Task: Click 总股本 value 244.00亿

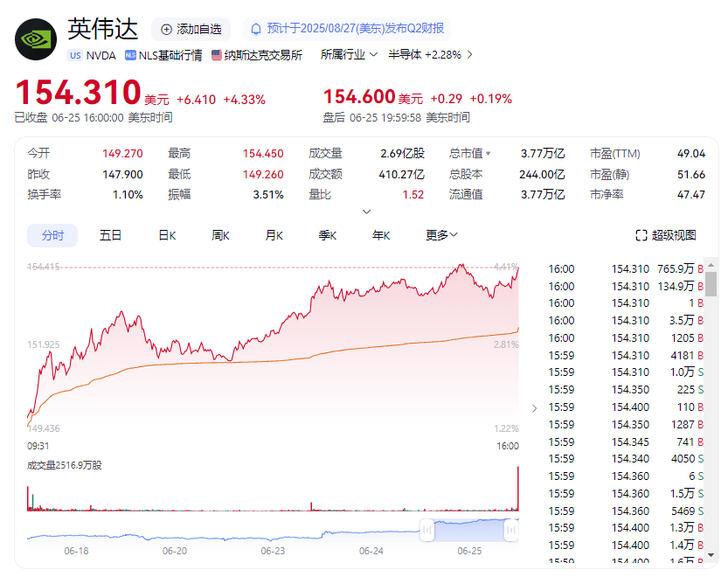Action: pos(542,175)
